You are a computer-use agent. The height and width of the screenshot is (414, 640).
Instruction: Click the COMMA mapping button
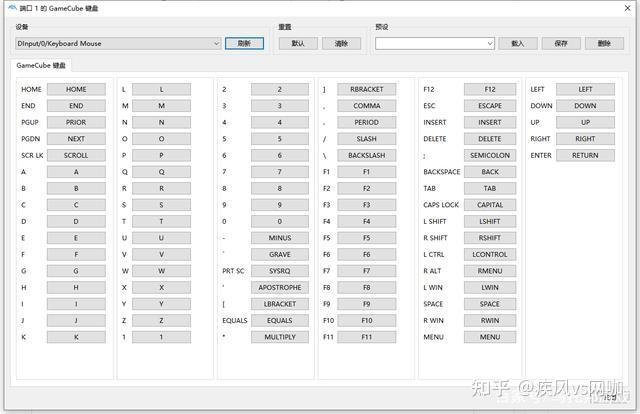pos(367,106)
